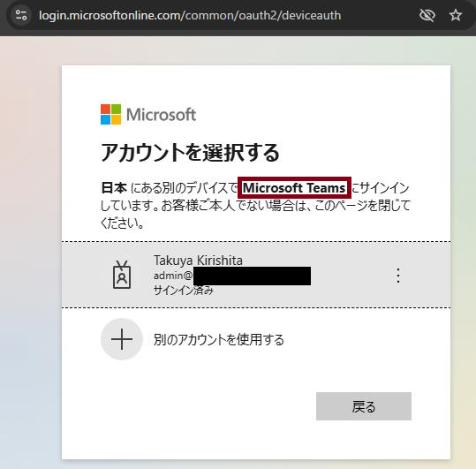Click the アカウントを選択する heading
Image resolution: width=476 pixels, height=469 pixels.
click(190, 152)
